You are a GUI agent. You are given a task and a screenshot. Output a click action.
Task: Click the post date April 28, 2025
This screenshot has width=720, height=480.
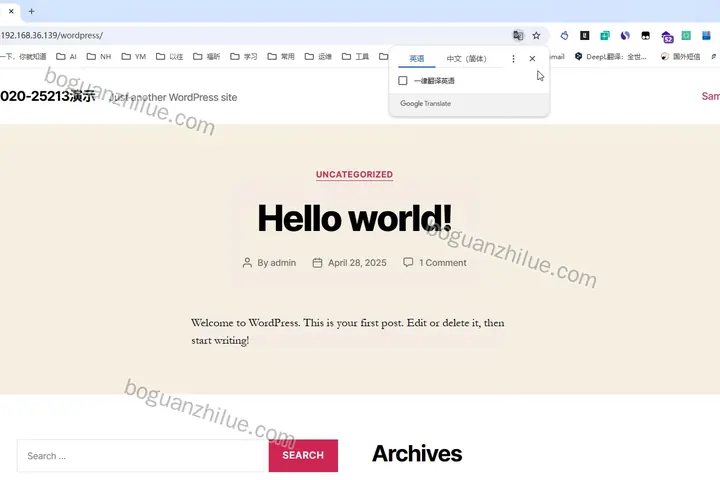tap(357, 263)
